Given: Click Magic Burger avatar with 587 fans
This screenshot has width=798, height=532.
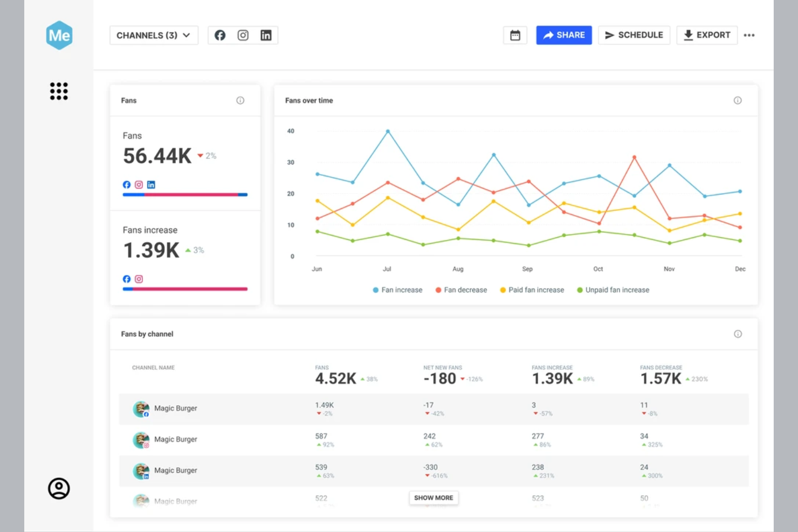Looking at the screenshot, I should click(x=141, y=440).
